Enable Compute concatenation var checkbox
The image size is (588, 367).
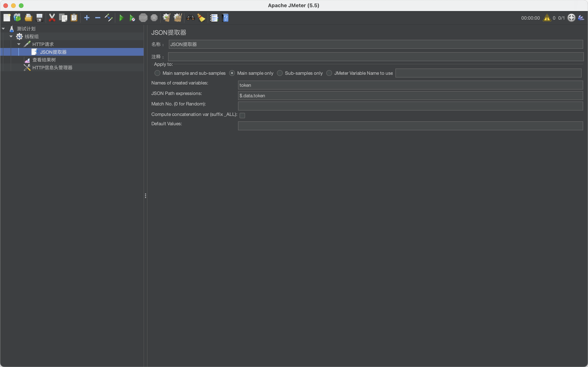click(x=242, y=115)
